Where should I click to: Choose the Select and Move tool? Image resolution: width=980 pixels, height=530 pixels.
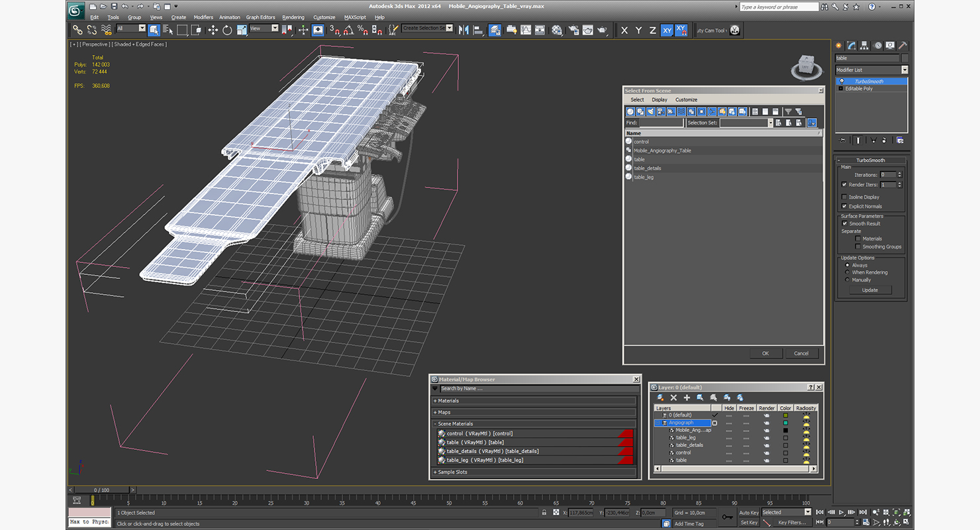click(213, 30)
